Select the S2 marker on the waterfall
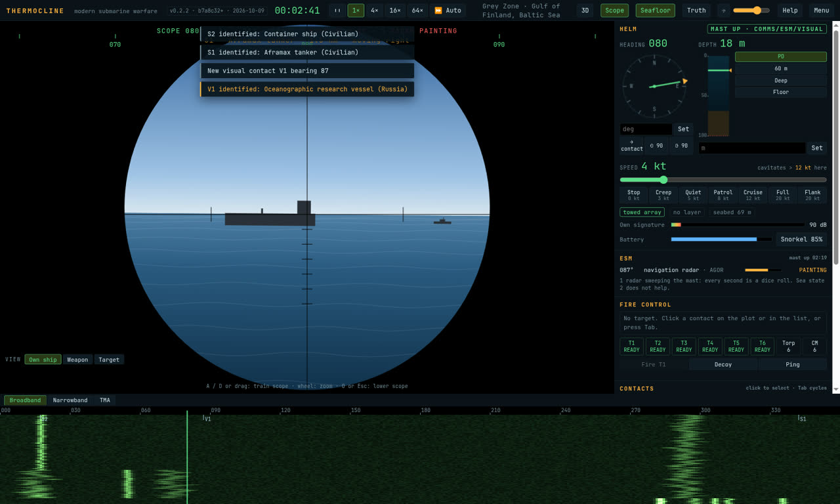 click(43, 419)
